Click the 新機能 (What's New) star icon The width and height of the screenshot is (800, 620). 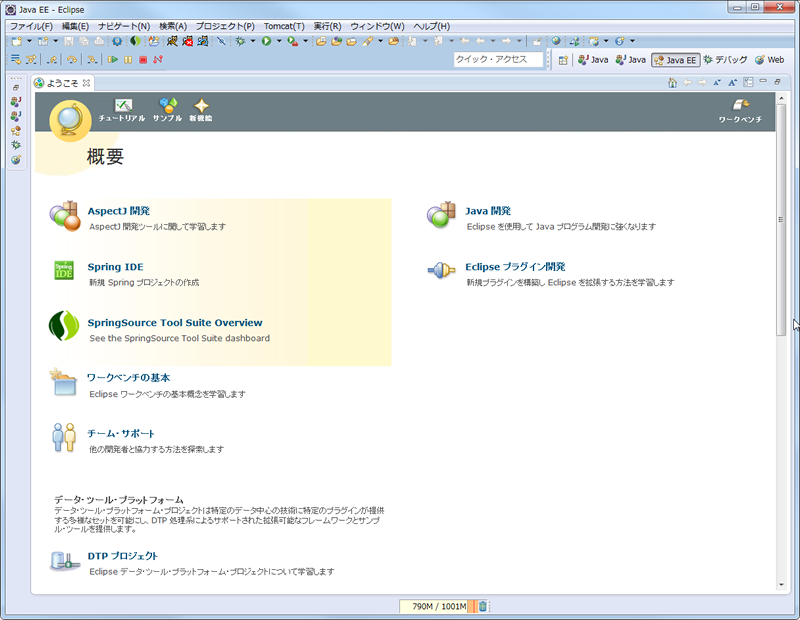[x=201, y=110]
